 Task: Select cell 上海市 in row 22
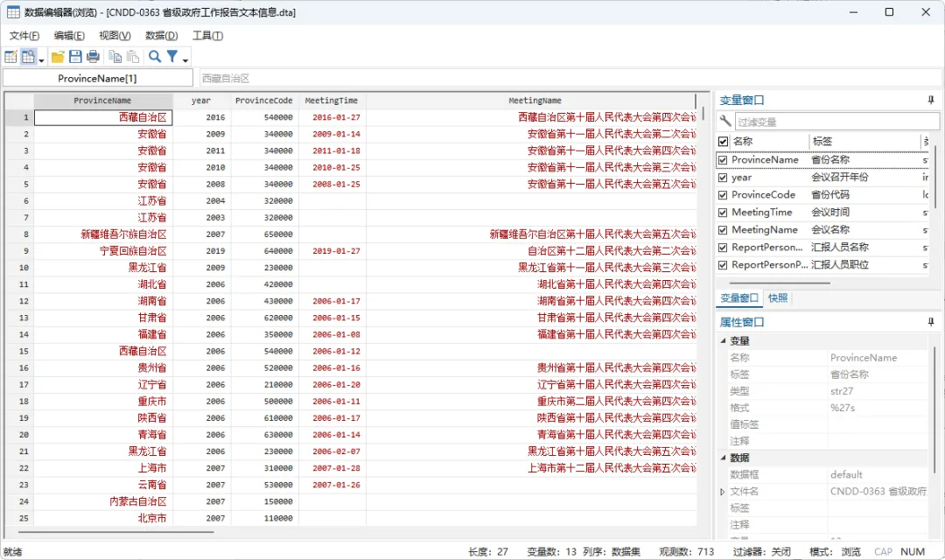103,468
